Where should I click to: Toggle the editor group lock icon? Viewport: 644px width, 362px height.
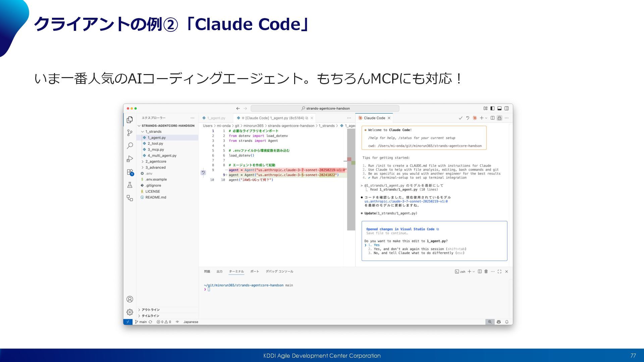pos(499,118)
